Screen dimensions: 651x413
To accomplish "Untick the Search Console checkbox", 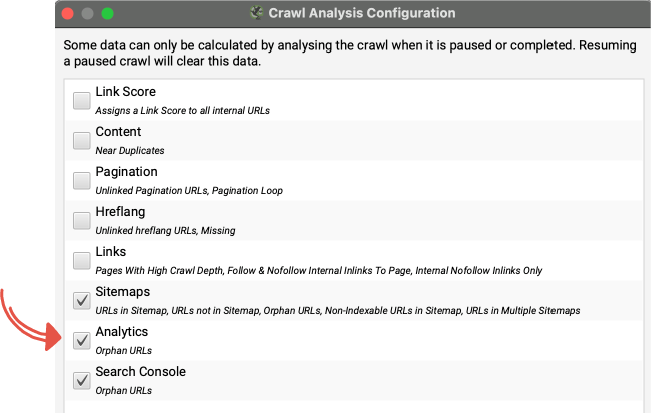I will pos(82,380).
